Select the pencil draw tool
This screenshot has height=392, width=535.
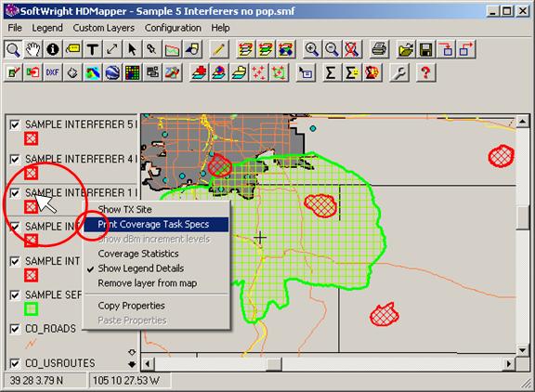pyautogui.click(x=218, y=49)
